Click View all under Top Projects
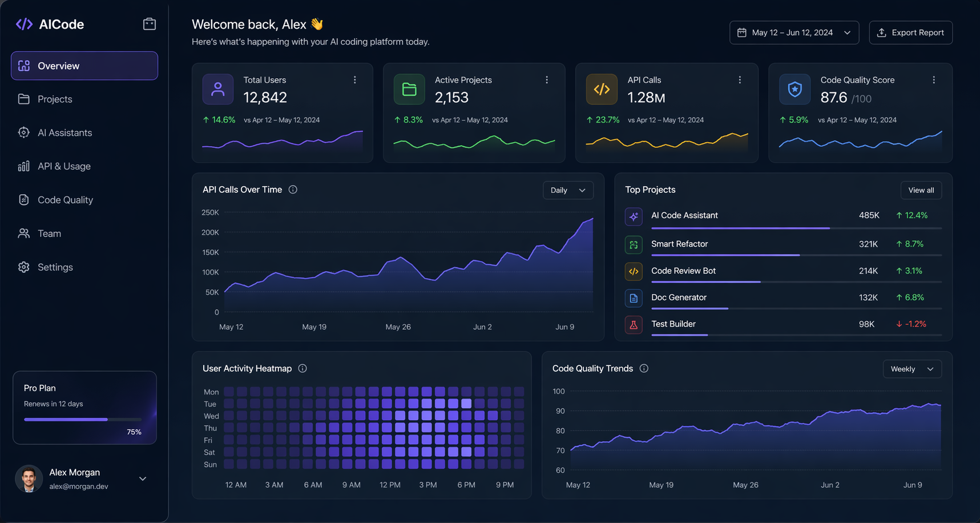The height and width of the screenshot is (523, 980). pos(921,190)
